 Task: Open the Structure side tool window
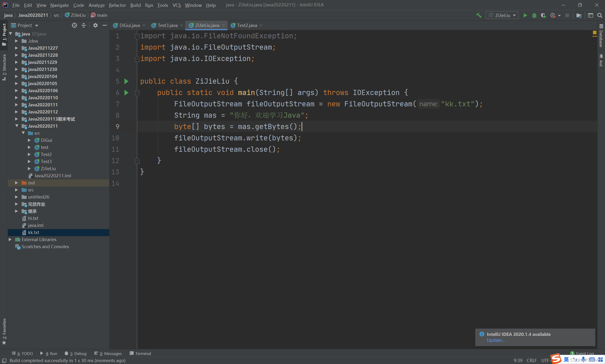pyautogui.click(x=4, y=67)
